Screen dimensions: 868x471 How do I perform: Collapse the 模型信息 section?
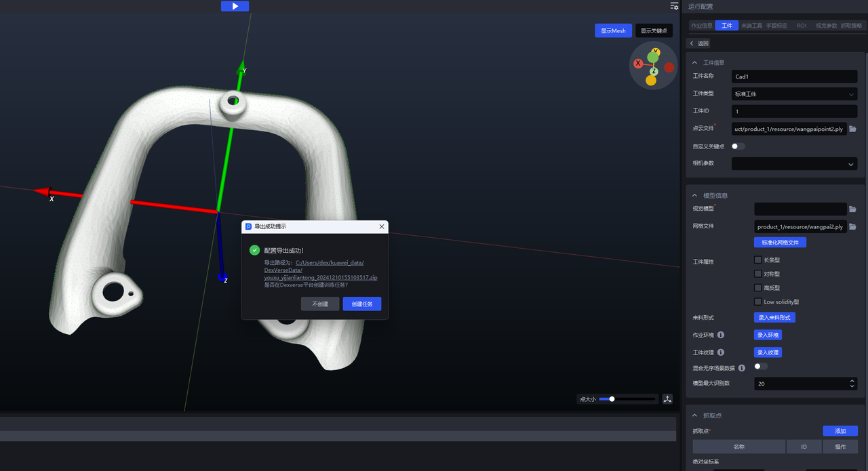pyautogui.click(x=695, y=195)
